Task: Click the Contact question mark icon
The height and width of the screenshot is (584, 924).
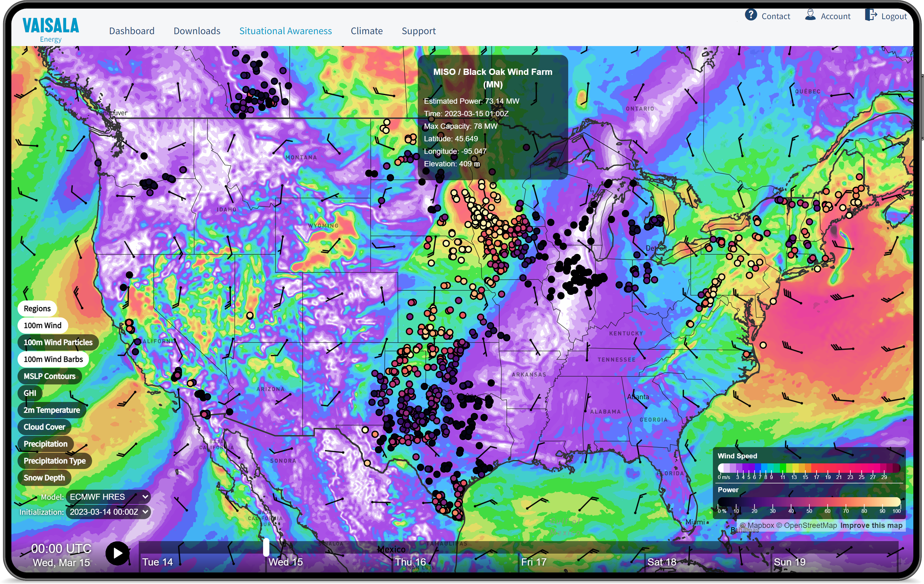Action: click(x=750, y=15)
